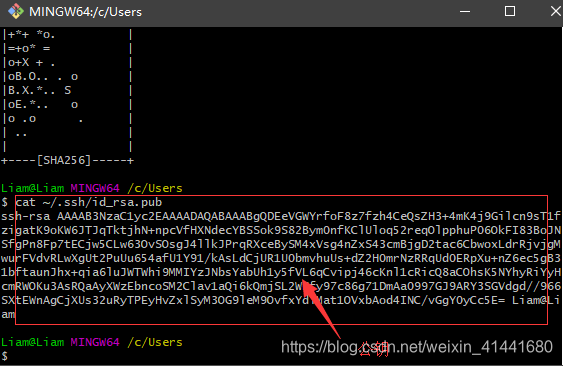Click the randomart row 'B.X.*.. S'

click(x=68, y=91)
